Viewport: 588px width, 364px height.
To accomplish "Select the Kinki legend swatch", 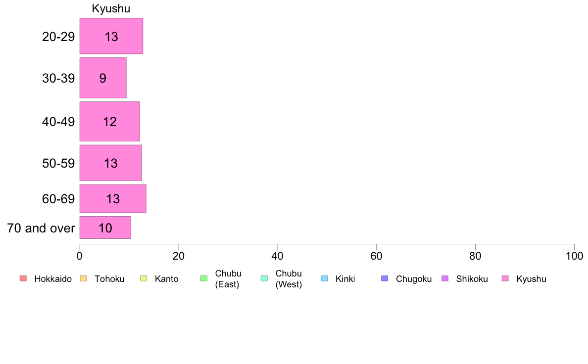I will coord(324,278).
